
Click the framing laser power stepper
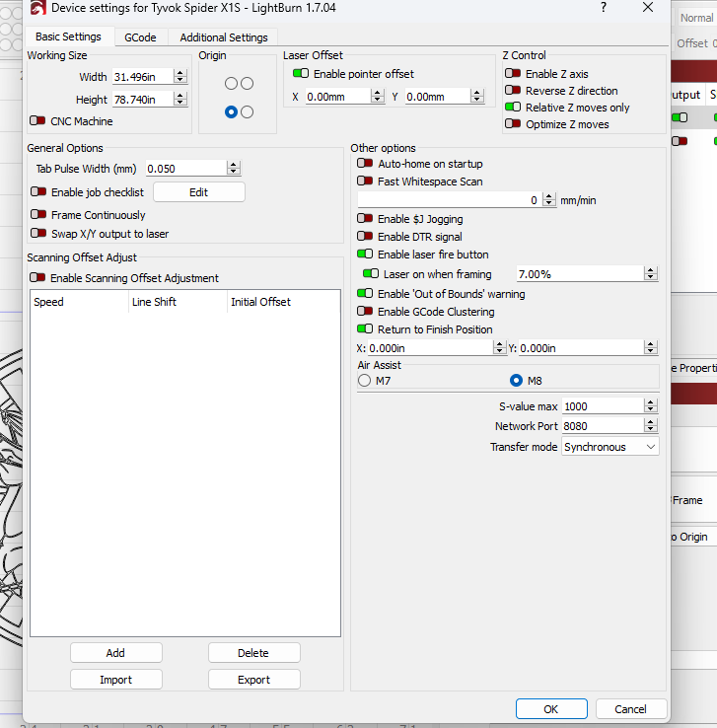pyautogui.click(x=651, y=274)
